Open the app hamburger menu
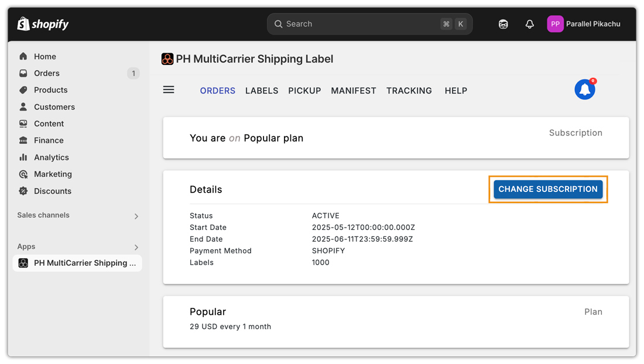644x364 pixels. (169, 90)
